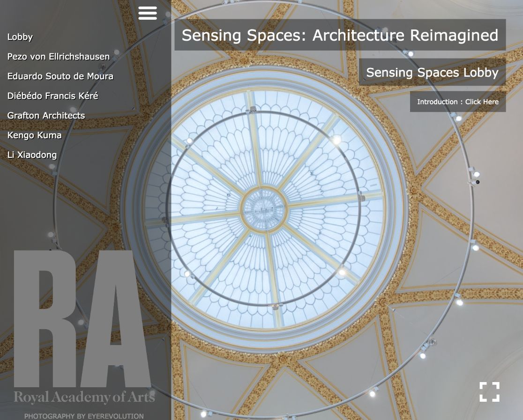
Task: Go to Pezo von Ellrichshausen space
Action: (59, 57)
